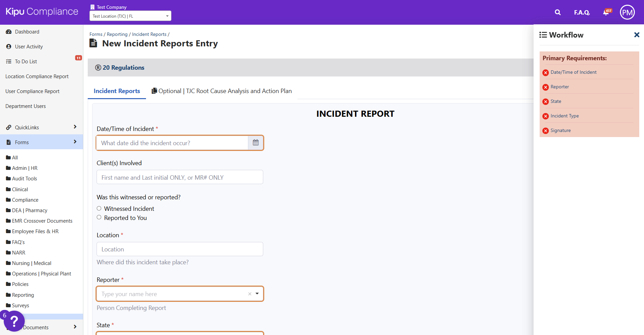Expand the QuickLinks sidebar menu
Screen dimensions: 644x335
tap(41, 127)
